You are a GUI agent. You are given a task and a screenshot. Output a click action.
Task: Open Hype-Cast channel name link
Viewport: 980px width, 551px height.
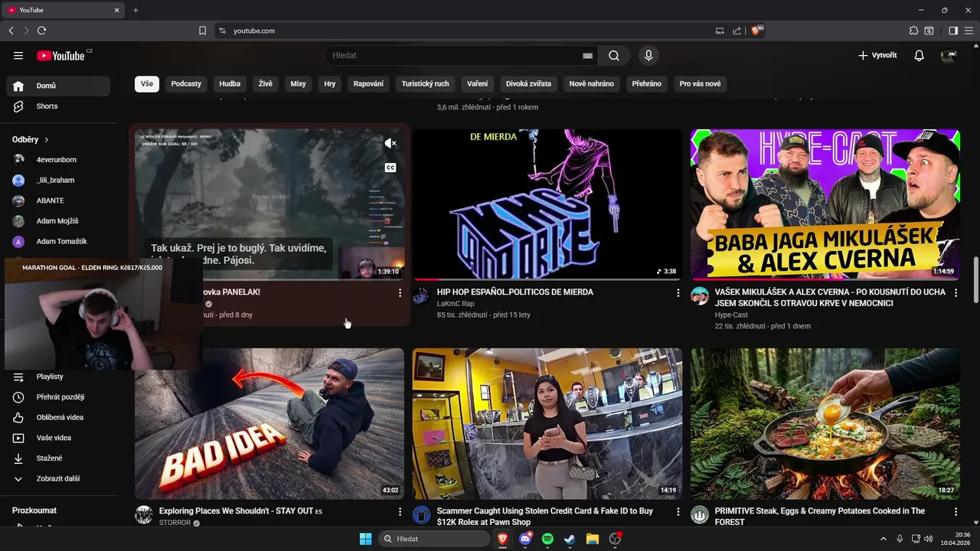[731, 315]
